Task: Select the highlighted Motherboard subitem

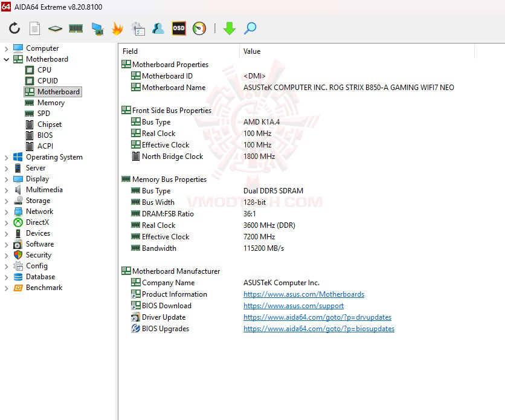Action: (53, 92)
